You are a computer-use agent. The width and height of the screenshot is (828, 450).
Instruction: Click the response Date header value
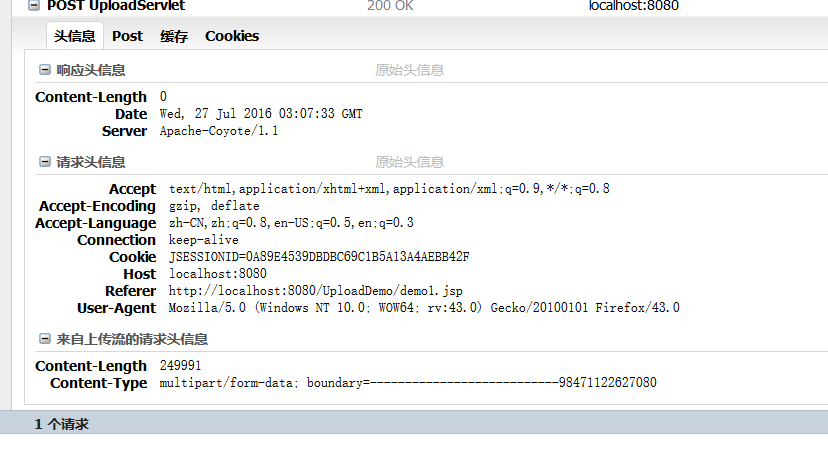tap(261, 114)
